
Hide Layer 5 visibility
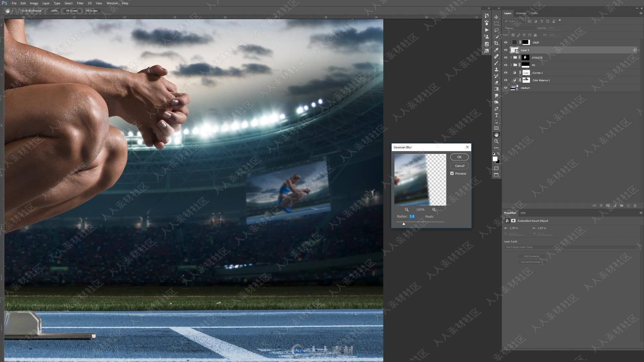coord(505,50)
